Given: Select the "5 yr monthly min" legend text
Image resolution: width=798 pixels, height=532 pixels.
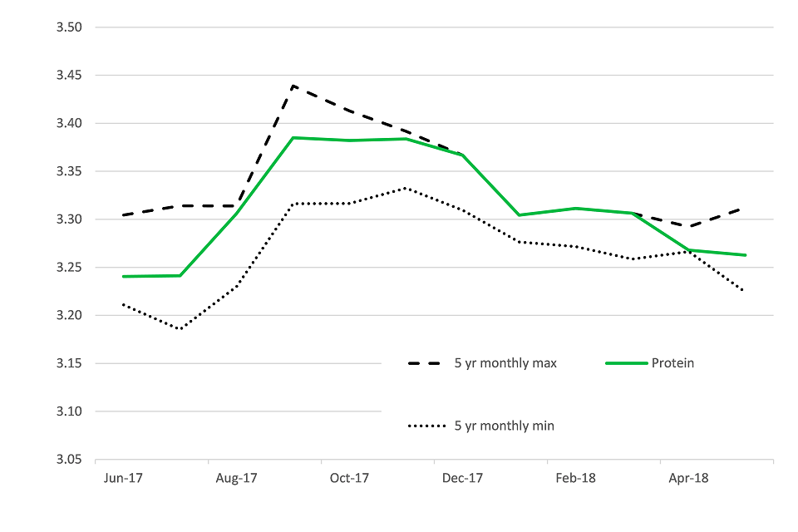Looking at the screenshot, I should [x=504, y=426].
